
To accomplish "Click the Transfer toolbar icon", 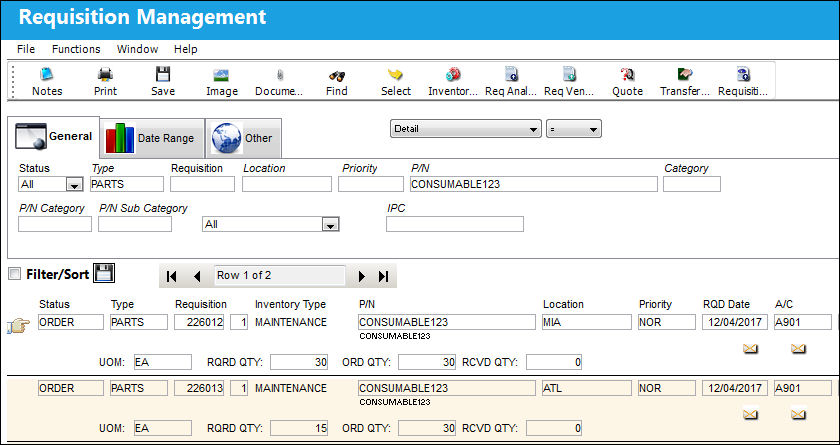I will click(x=685, y=81).
